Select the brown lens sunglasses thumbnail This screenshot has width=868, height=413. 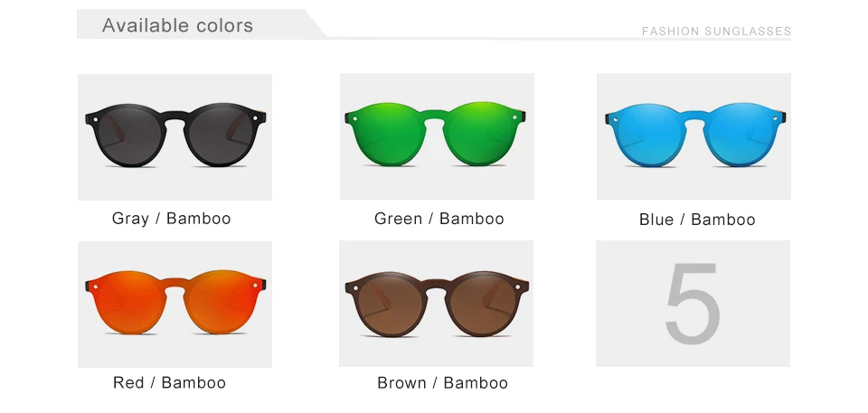[436, 304]
